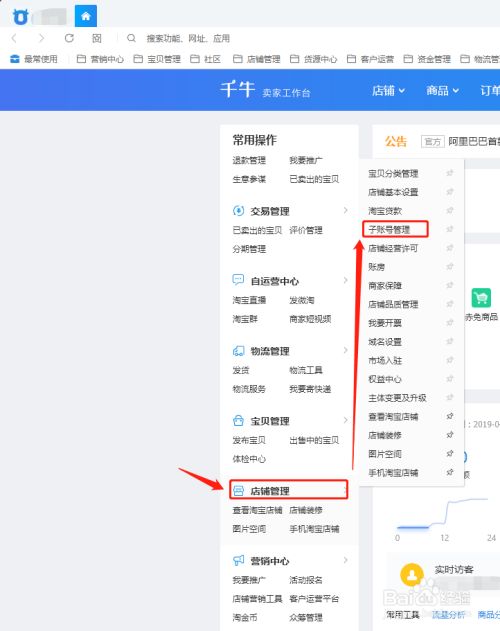Go back with the back arrow
Screen dimensions: 500x631
click(x=14, y=38)
